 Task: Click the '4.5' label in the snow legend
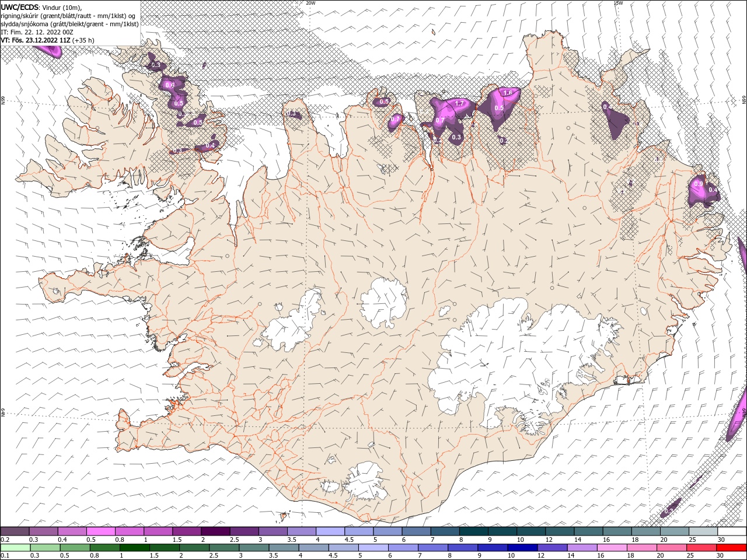pos(348,540)
